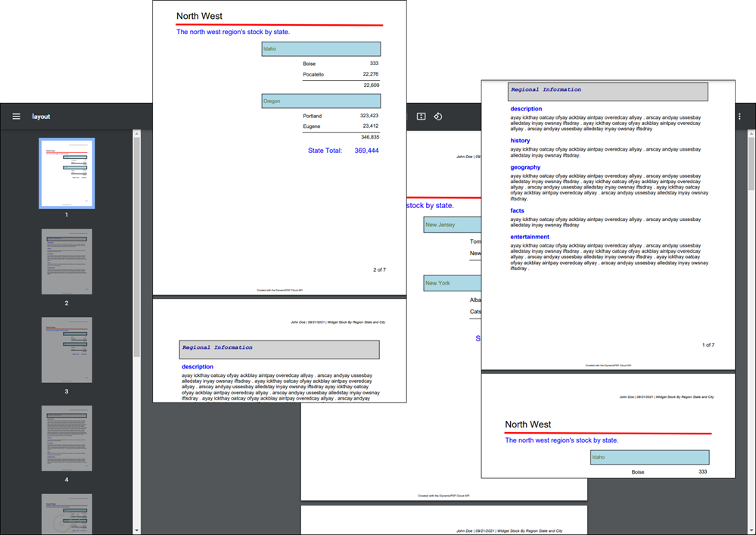Viewport: 756px width, 535px height.
Task: Open the three-dot More actions menu
Action: (739, 117)
